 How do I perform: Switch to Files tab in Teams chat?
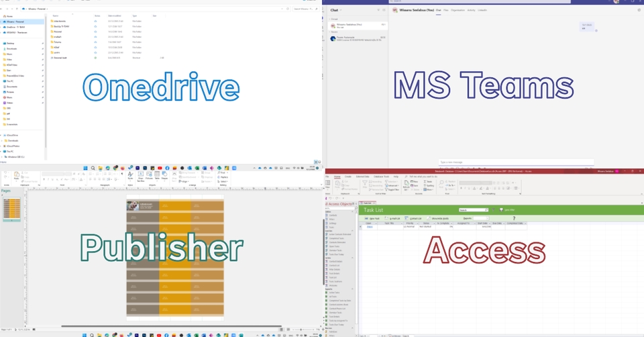(446, 10)
